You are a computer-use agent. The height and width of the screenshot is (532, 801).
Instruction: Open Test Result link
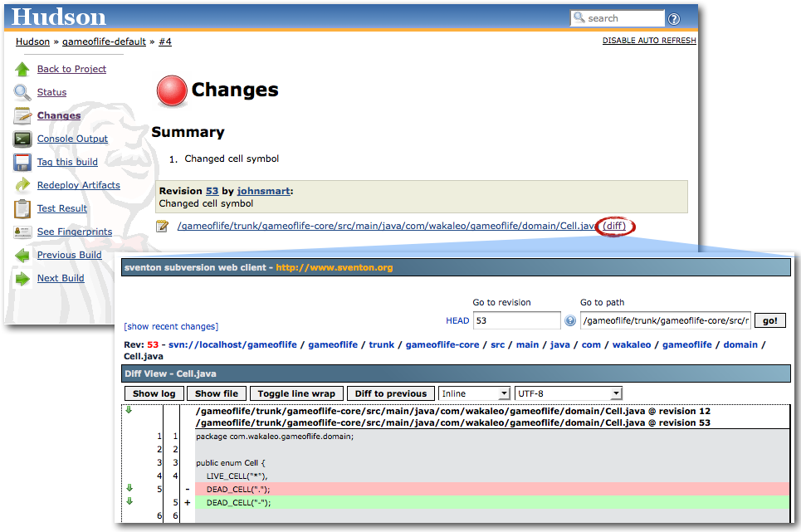click(61, 208)
